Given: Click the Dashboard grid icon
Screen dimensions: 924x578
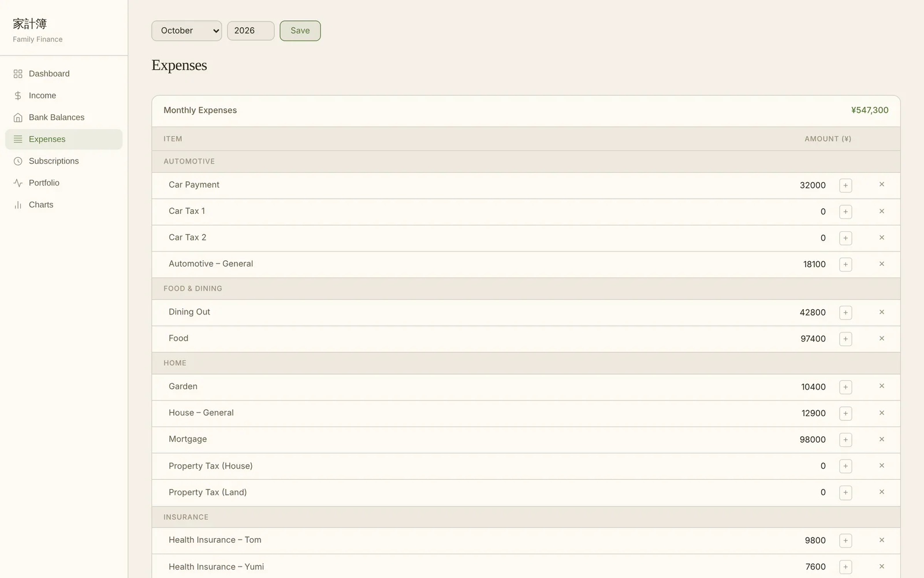Looking at the screenshot, I should click(18, 74).
